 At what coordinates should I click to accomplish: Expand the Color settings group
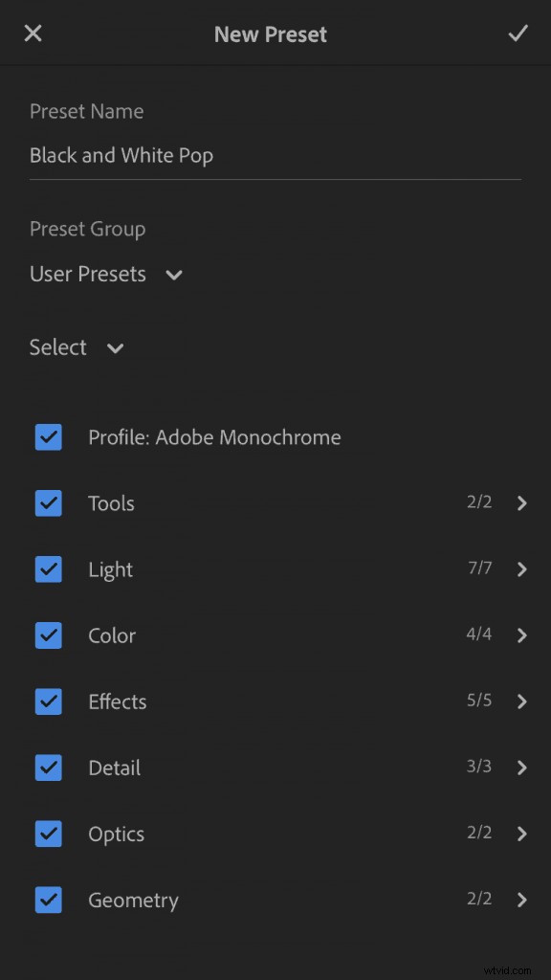pyautogui.click(x=521, y=635)
